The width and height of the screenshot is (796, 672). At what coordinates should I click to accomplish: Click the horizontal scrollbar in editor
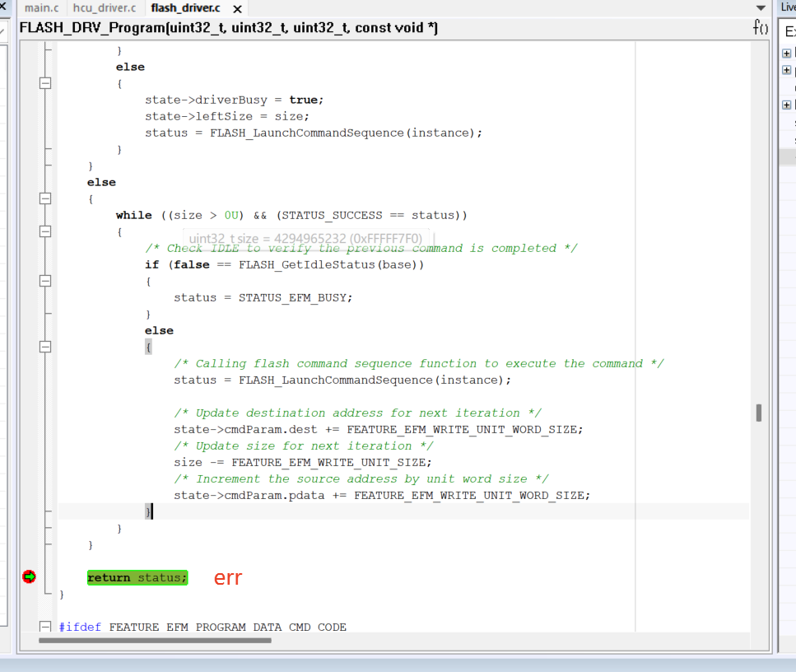(155, 640)
